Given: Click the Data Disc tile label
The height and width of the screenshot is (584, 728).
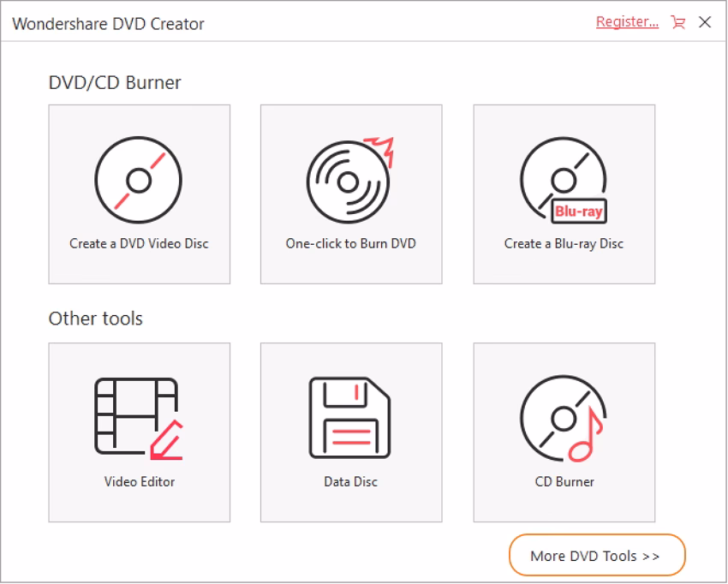Looking at the screenshot, I should click(x=350, y=481).
